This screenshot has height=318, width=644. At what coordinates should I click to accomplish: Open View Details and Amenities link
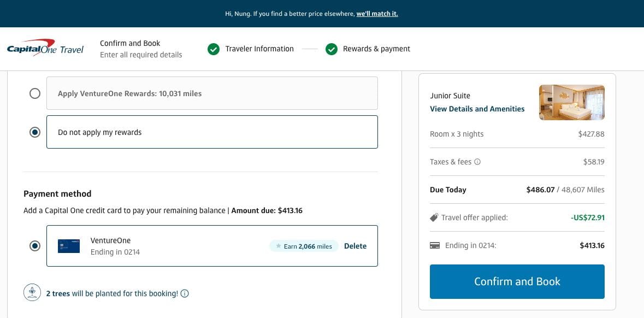point(477,109)
